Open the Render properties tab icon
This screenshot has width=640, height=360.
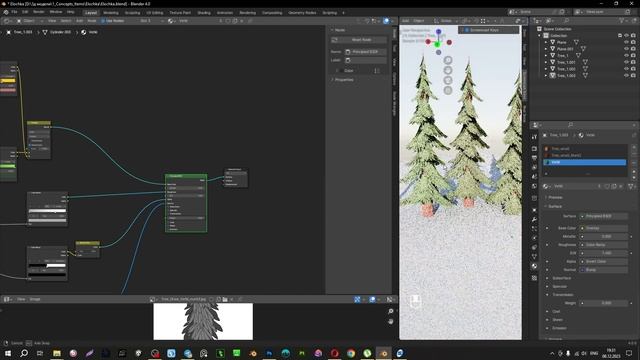click(534, 149)
